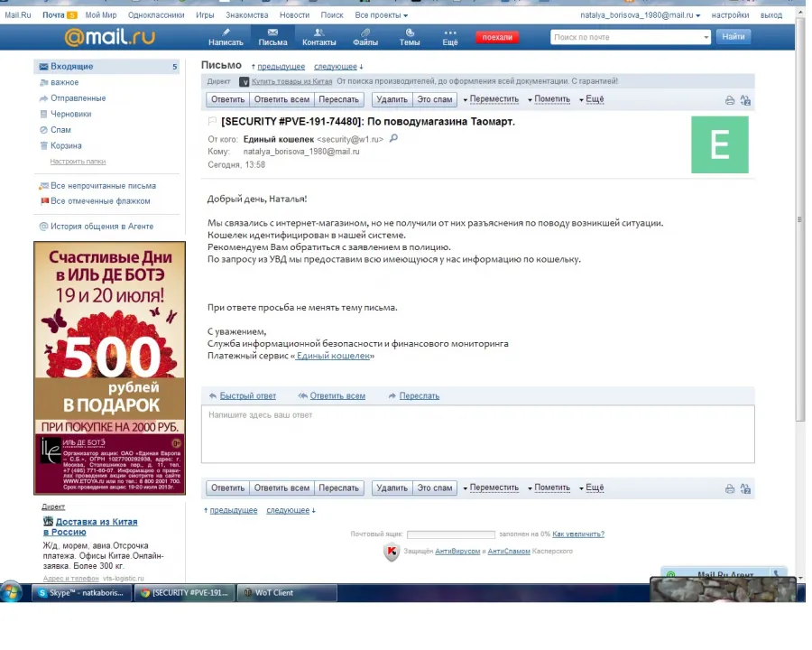Open настройки link at top
Viewport: 812px width, 650px height.
(x=730, y=15)
